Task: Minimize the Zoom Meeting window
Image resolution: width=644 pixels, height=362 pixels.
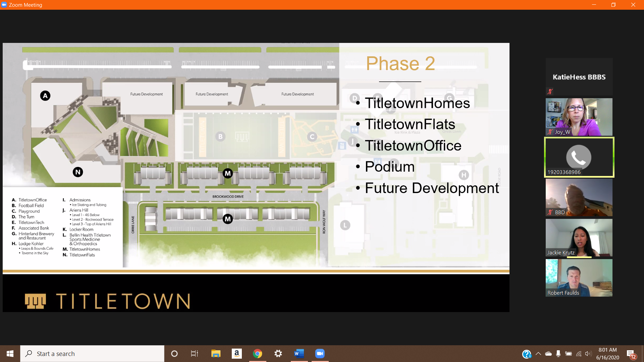Action: tap(594, 5)
